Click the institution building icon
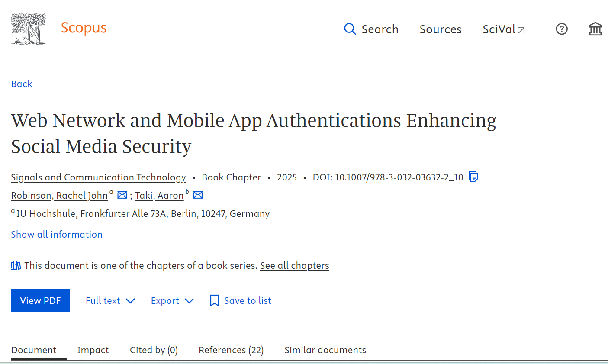 tap(595, 29)
